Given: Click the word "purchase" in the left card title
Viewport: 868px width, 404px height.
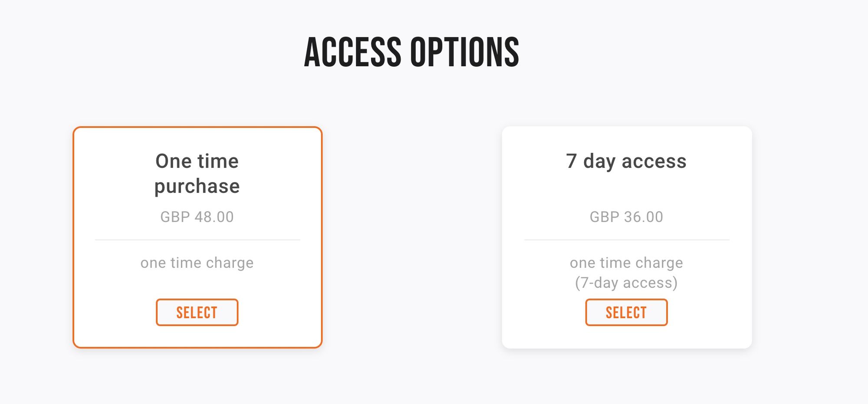Looking at the screenshot, I should coord(197,186).
